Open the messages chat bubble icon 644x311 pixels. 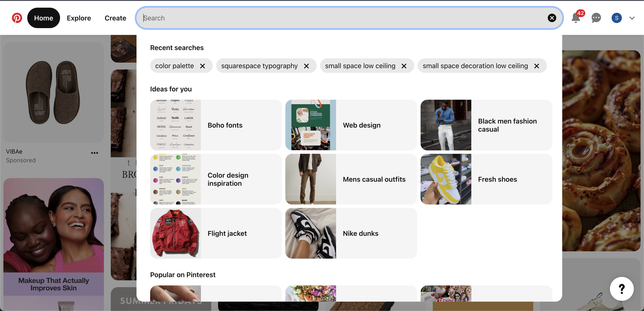[x=596, y=18]
